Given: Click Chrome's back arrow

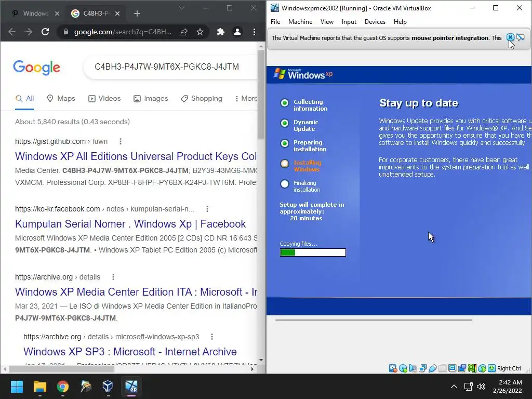Looking at the screenshot, I should pos(12,32).
